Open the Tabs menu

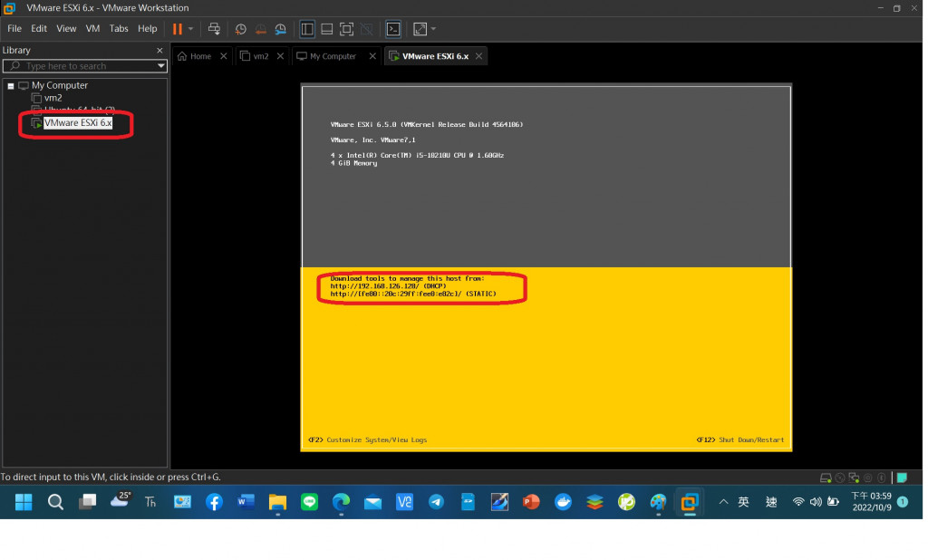point(119,28)
